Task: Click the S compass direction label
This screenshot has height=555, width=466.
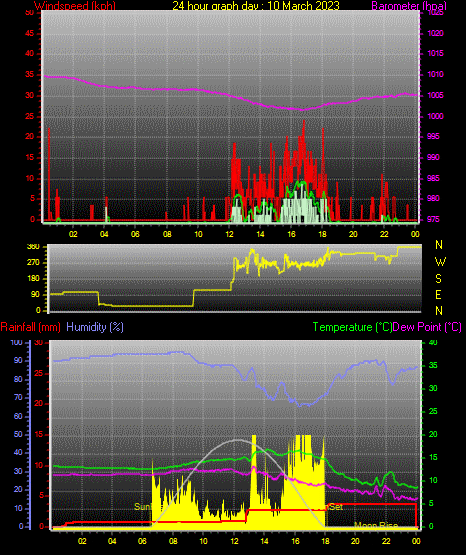Action: (438, 279)
